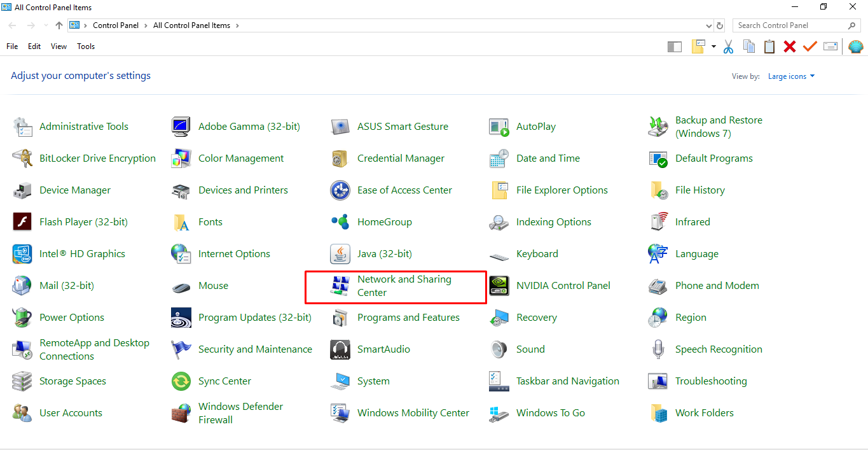Click the scissors cut toolbar icon

click(x=729, y=46)
